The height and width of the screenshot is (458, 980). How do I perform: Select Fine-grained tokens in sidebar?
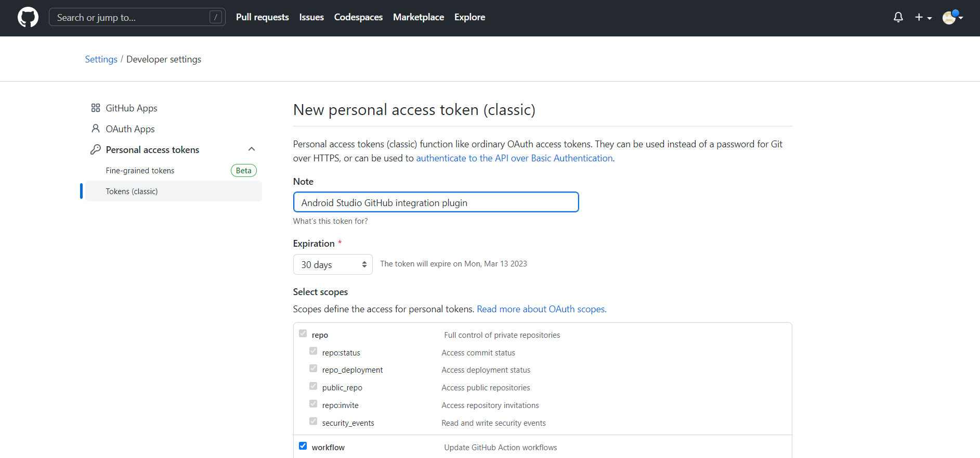pyautogui.click(x=140, y=171)
